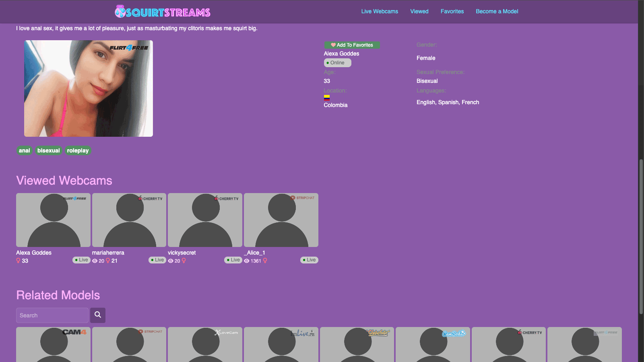
Task: Open the Chaturbate related model thumbnail
Action: [x=357, y=345]
